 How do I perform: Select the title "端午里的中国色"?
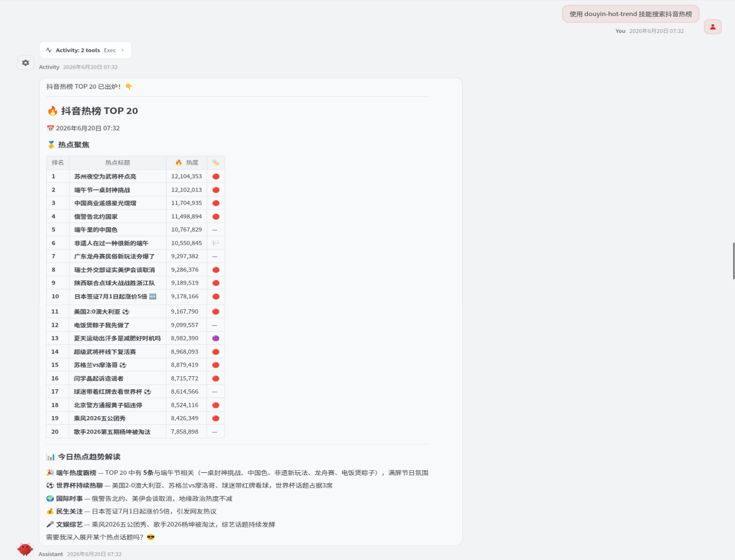[x=96, y=230]
